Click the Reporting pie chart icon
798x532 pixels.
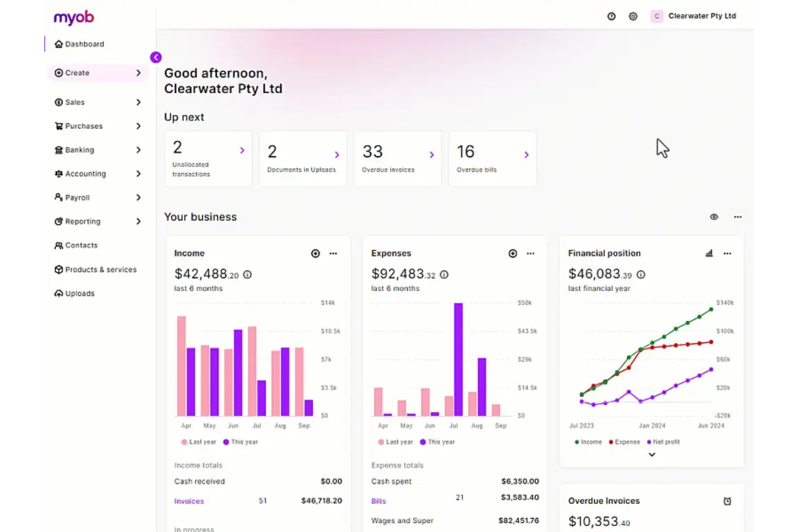(x=59, y=222)
